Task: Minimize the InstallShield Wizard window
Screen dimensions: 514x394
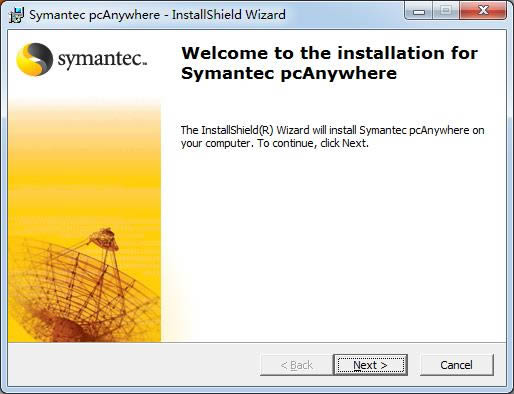Action: [x=419, y=12]
